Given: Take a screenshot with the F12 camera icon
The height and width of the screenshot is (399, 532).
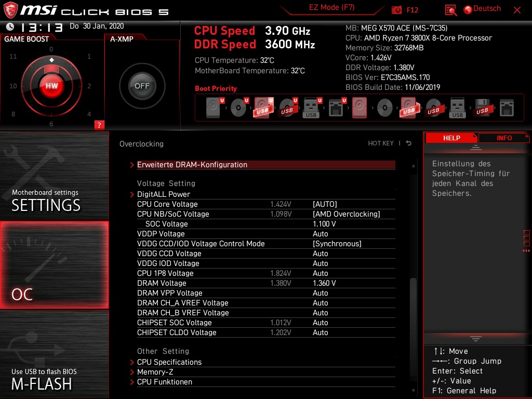Looking at the screenshot, I should (x=396, y=10).
